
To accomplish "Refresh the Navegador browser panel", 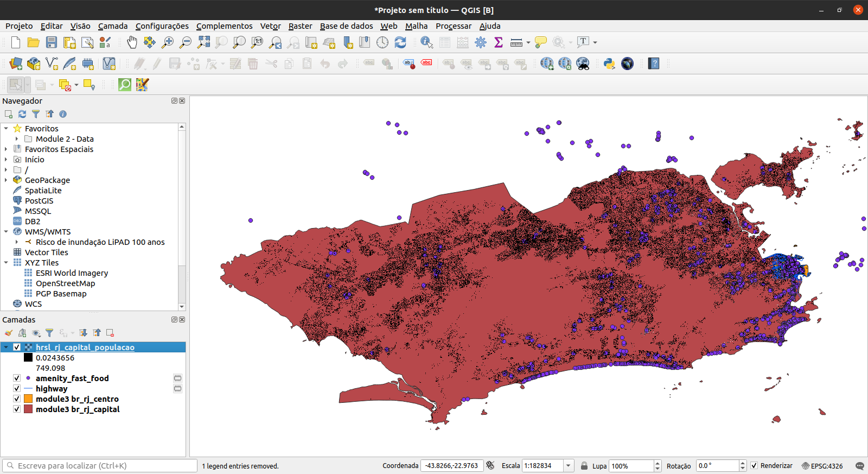I will pyautogui.click(x=22, y=114).
